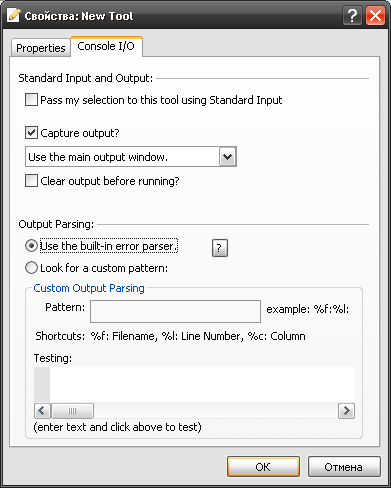391x488 pixels.
Task: Click the Отмена cancel button
Action: tap(344, 467)
